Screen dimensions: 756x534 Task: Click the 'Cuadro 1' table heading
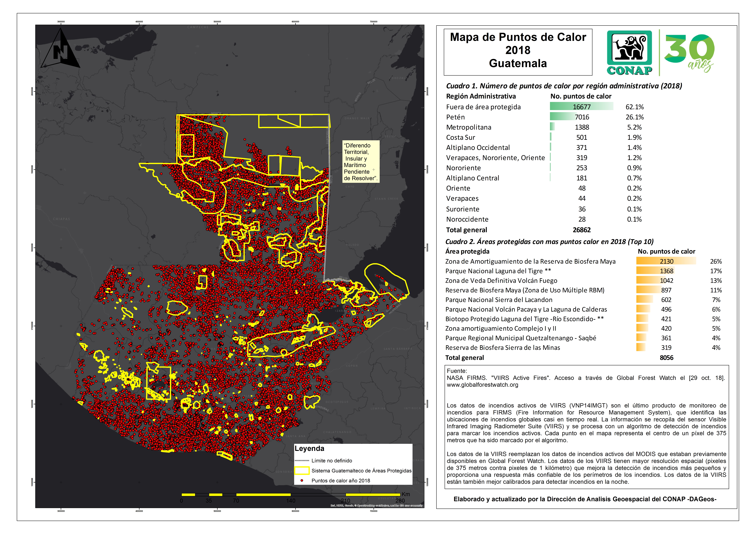(x=564, y=86)
